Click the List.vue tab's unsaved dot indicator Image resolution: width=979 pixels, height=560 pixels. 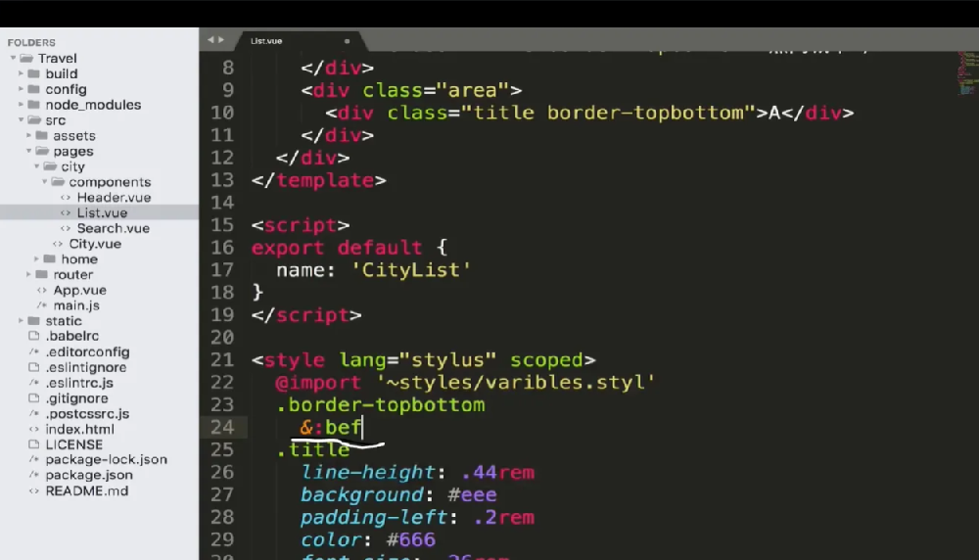347,41
